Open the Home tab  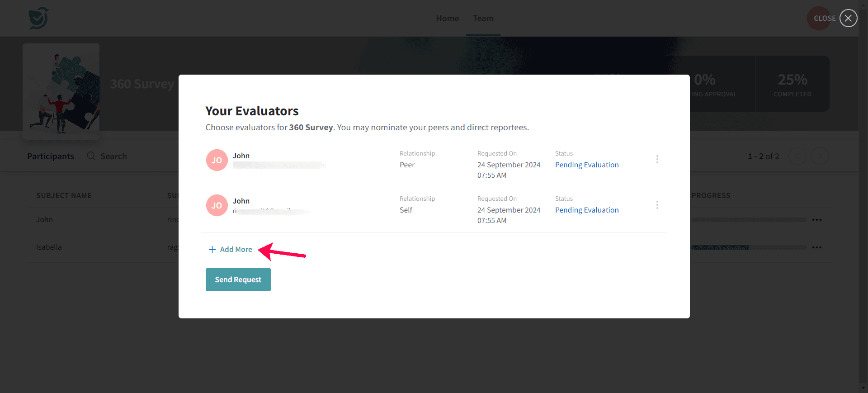pos(447,19)
